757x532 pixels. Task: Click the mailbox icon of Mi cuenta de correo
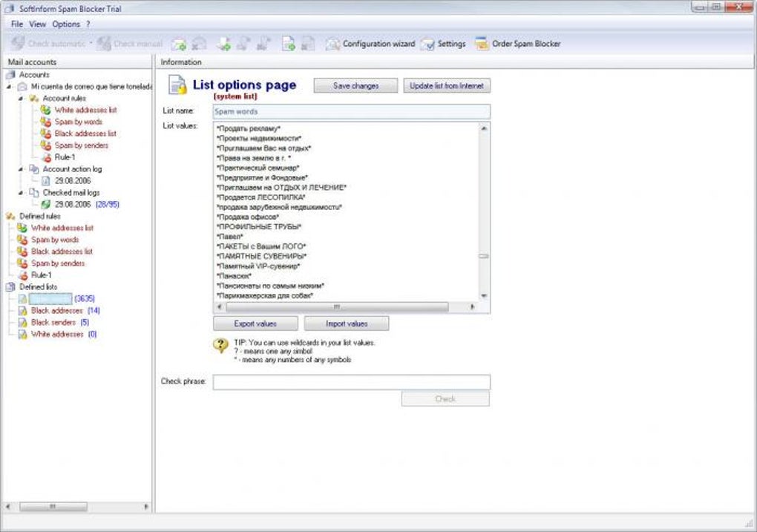click(x=22, y=86)
